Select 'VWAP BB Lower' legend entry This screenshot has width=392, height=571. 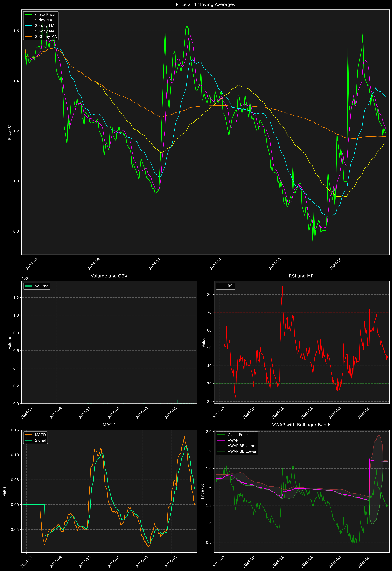242,451
